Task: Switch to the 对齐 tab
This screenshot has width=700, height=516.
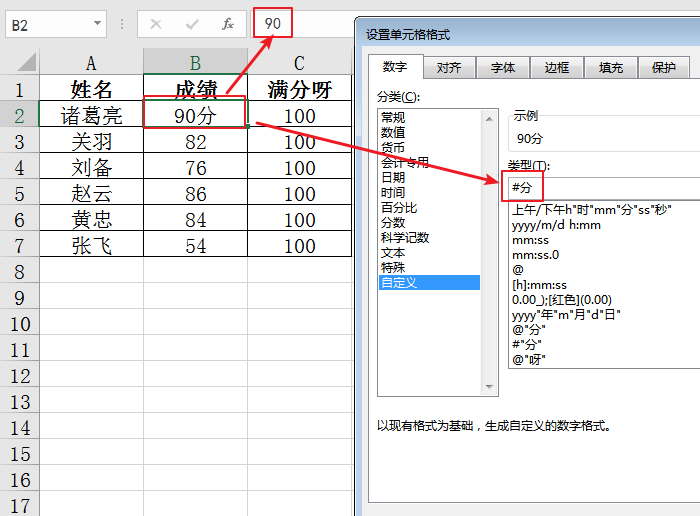Action: click(x=449, y=68)
